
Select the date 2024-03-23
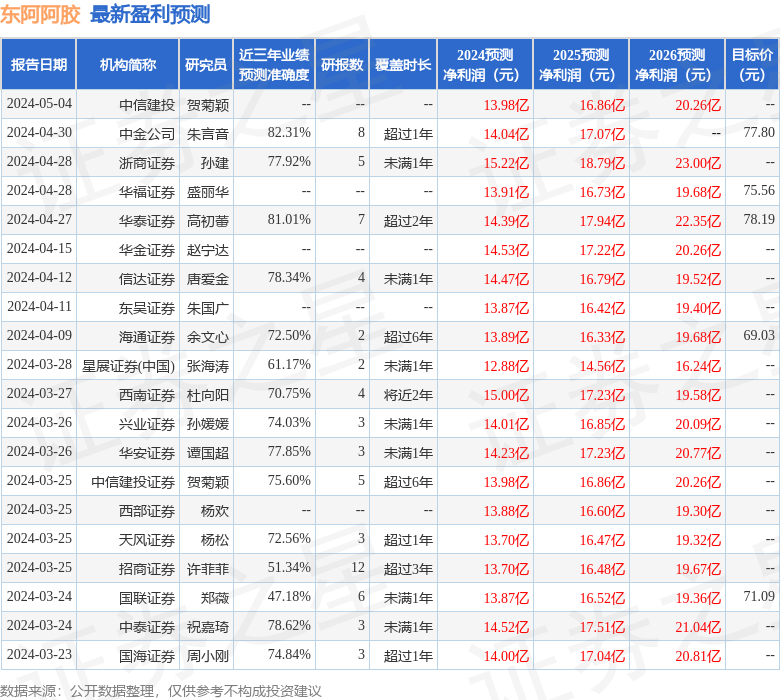pos(39,654)
